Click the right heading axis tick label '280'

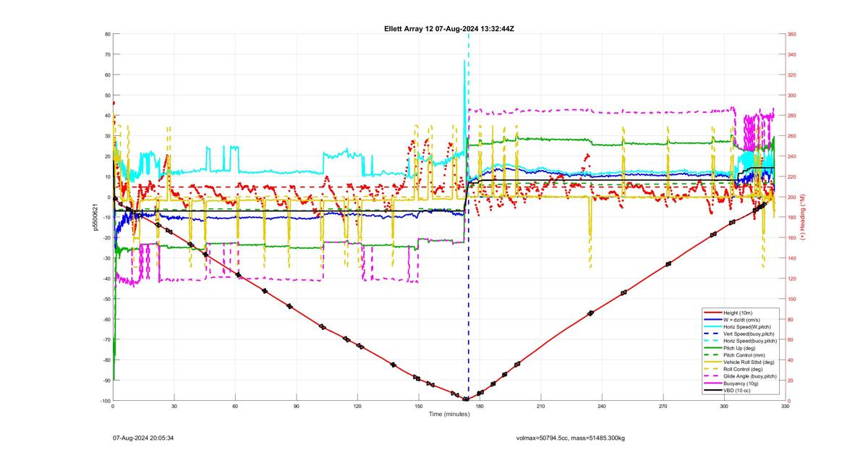793,116
